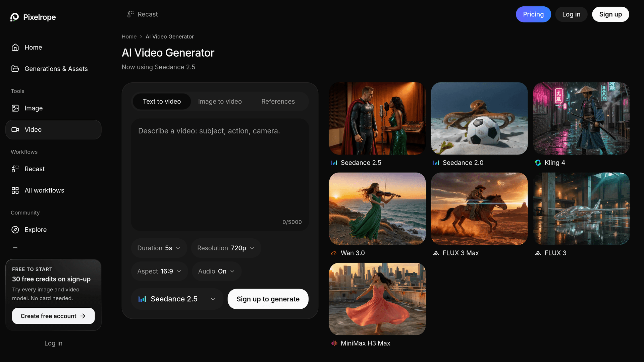Open the dancer in pink dress thumbnail
This screenshot has width=644, height=362.
[x=377, y=299]
